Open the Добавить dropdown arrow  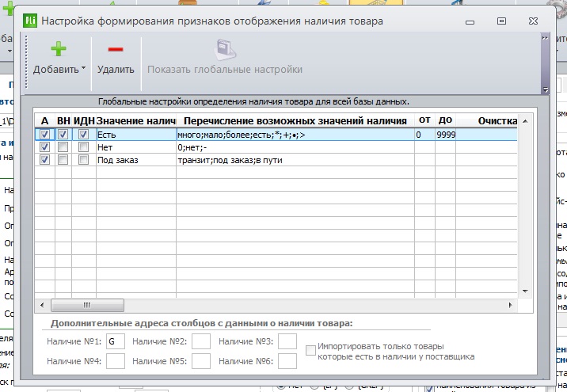[x=83, y=68]
